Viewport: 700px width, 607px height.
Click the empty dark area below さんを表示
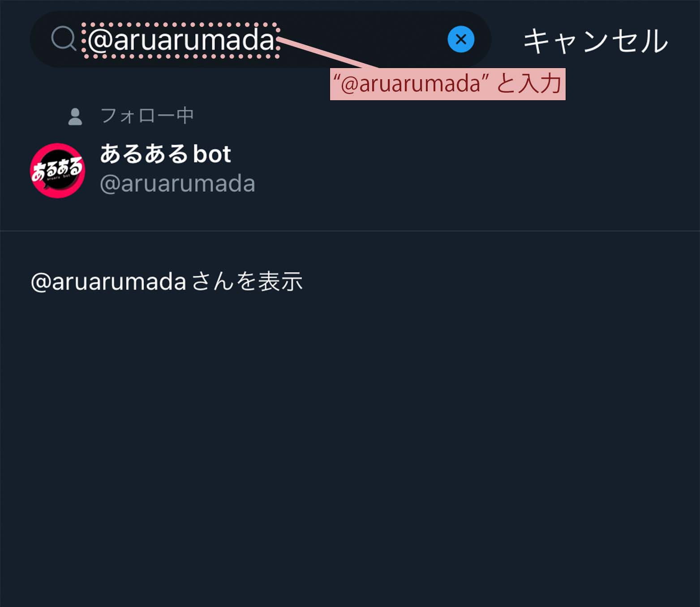pyautogui.click(x=350, y=448)
